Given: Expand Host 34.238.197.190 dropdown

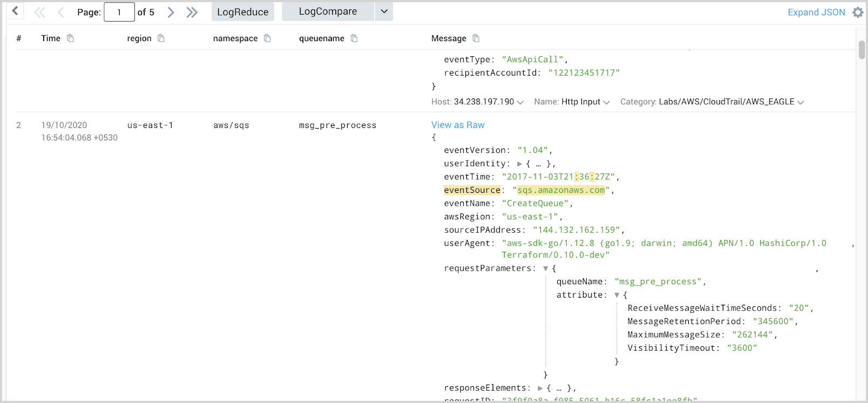Looking at the screenshot, I should tap(520, 103).
